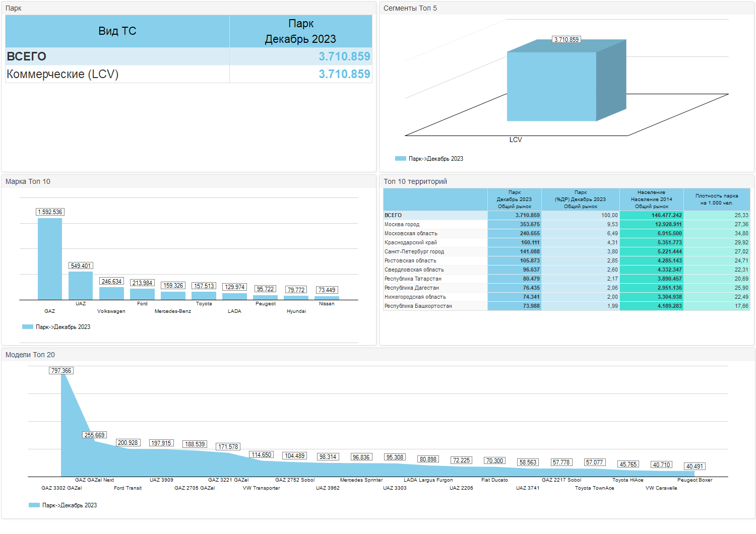This screenshot has height=534, width=756.
Task: Click Moscow population value 12.928.911
Action: pyautogui.click(x=668, y=225)
